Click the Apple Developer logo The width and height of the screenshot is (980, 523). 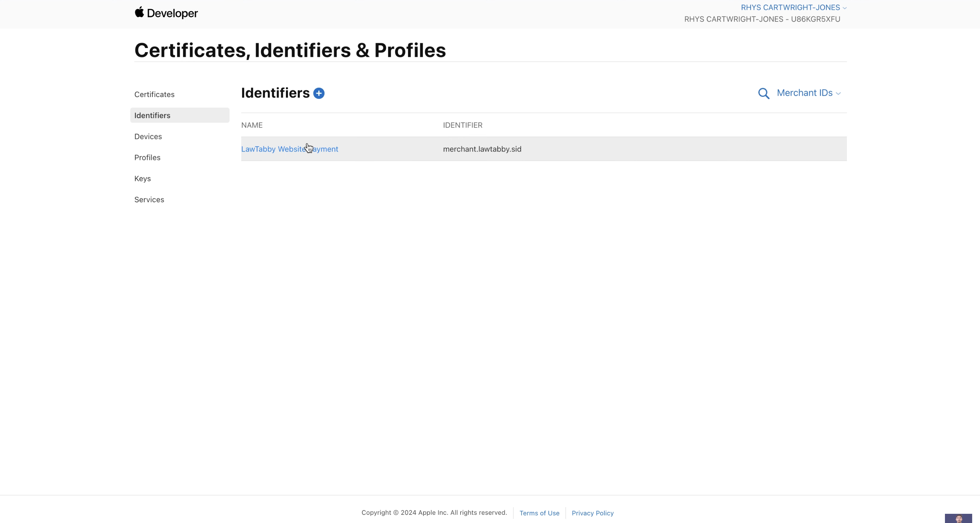click(x=166, y=13)
